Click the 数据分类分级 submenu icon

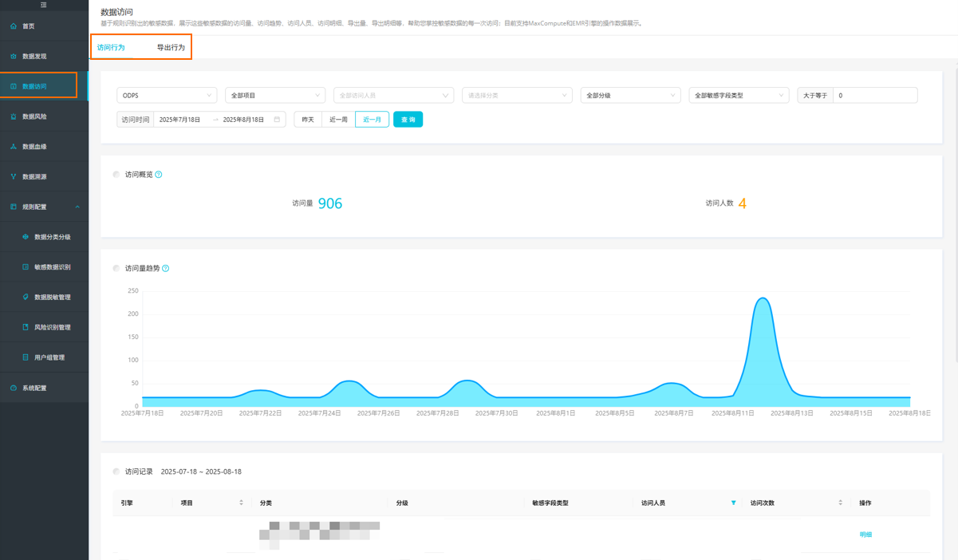click(x=26, y=237)
